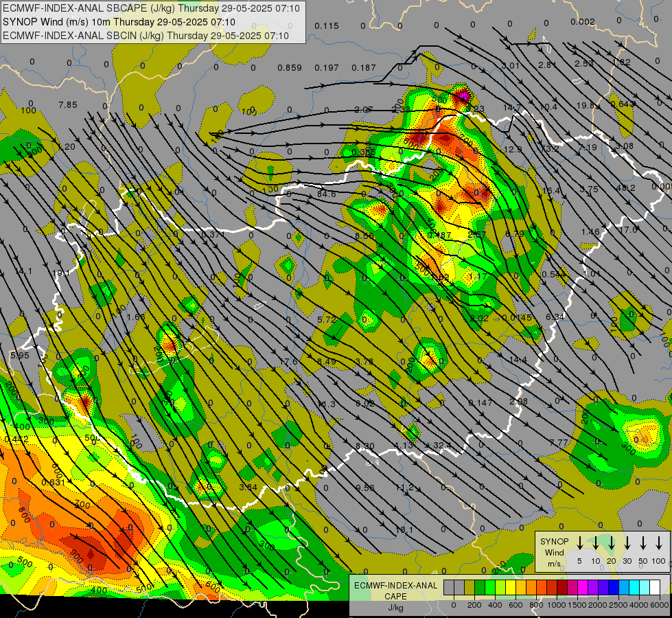The width and height of the screenshot is (672, 618).
Task: Click the 4000 tick label on CAPE scale
Action: tap(638, 605)
